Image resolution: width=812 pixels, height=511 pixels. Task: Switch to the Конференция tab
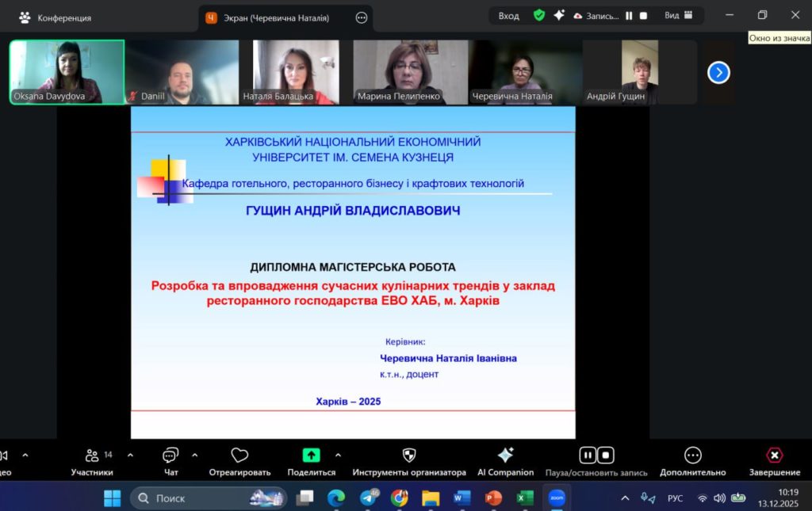(x=56, y=17)
